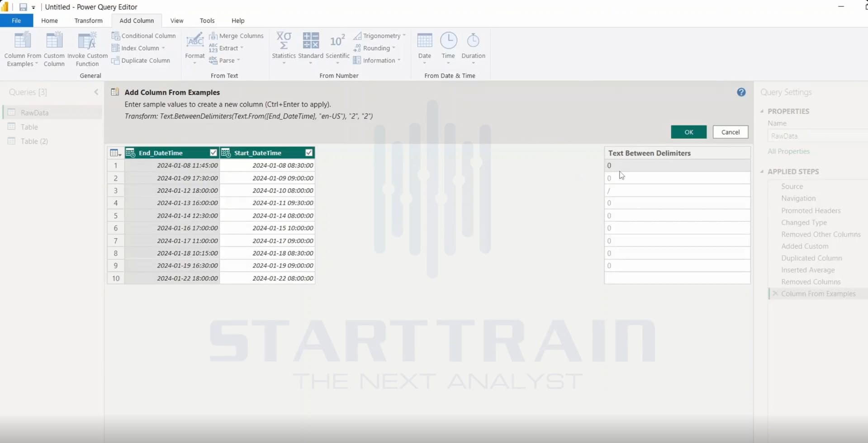This screenshot has height=443, width=868.
Task: Collapse the Queries pane
Action: [96, 92]
